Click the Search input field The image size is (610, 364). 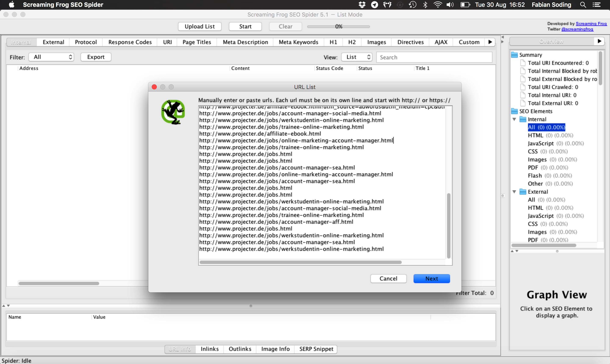pos(433,57)
